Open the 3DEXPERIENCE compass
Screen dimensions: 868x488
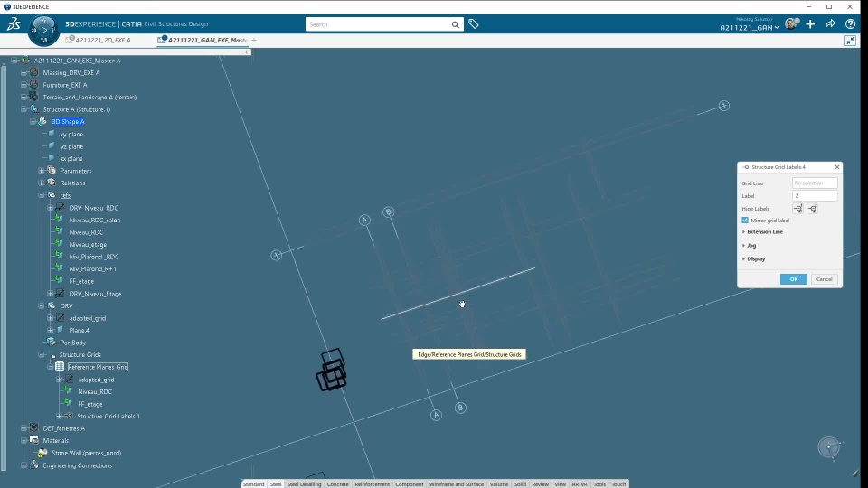(x=43, y=31)
